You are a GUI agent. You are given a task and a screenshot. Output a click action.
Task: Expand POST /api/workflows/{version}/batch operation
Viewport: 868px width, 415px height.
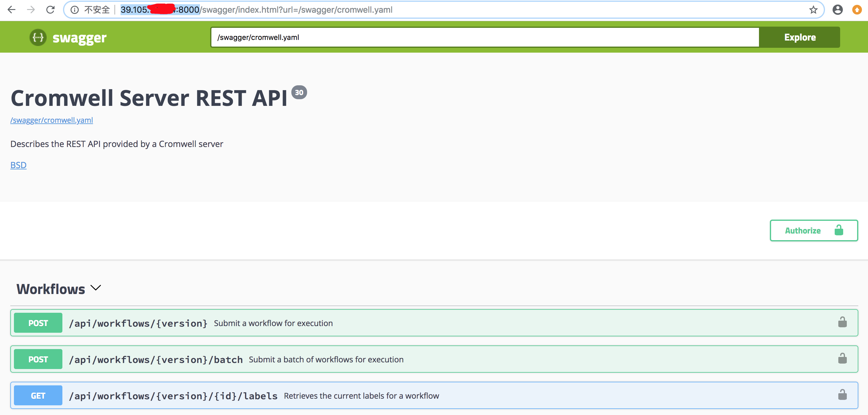point(155,359)
